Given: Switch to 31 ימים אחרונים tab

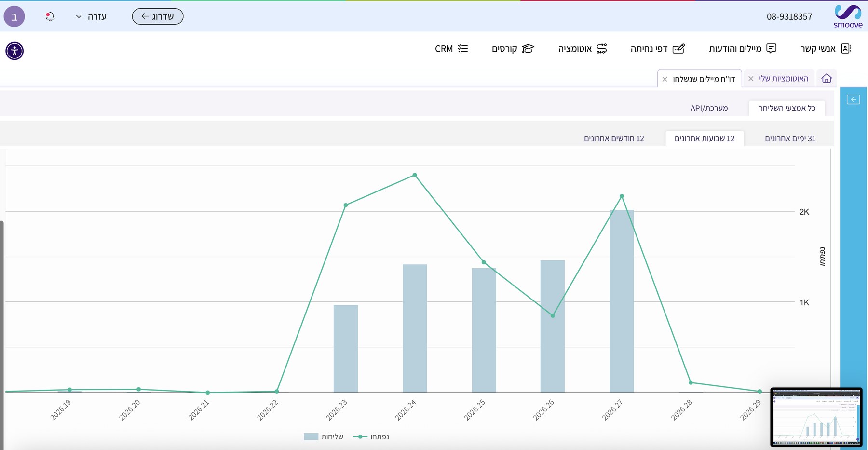Looking at the screenshot, I should (x=790, y=138).
